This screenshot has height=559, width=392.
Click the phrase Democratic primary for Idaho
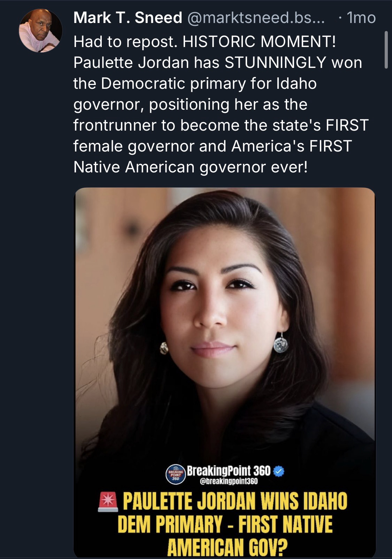(x=209, y=84)
